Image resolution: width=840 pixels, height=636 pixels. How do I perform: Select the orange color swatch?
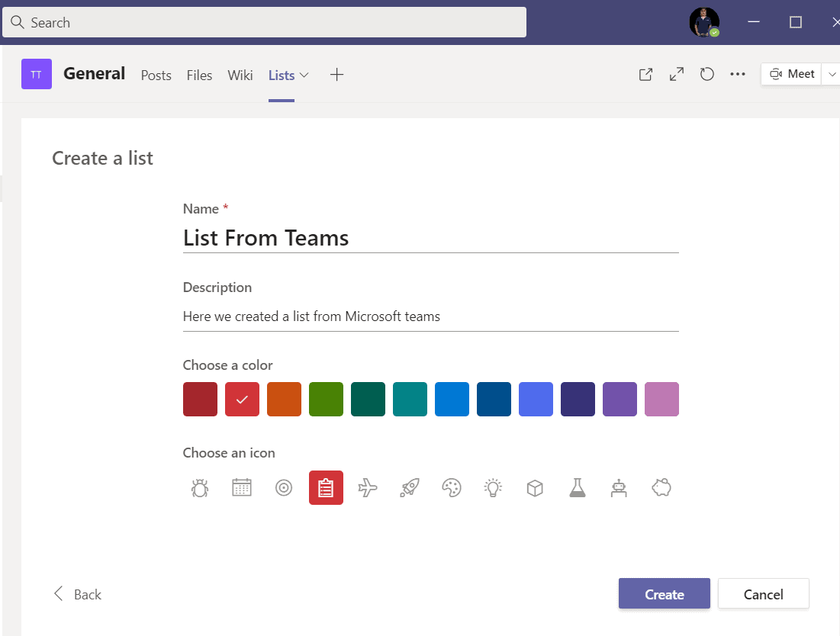click(x=284, y=399)
